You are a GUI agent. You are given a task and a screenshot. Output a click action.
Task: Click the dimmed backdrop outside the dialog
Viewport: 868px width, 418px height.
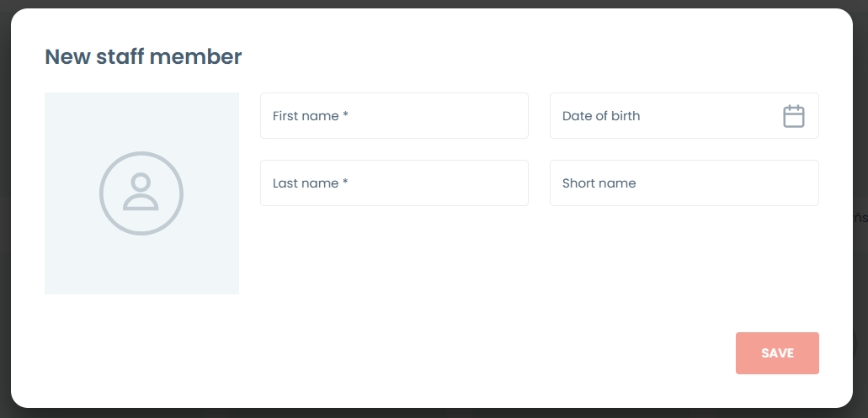tap(860, 126)
